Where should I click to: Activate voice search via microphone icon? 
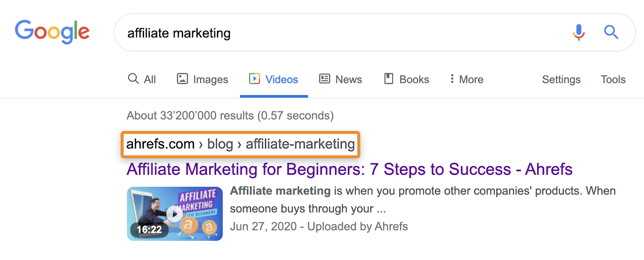tap(578, 32)
